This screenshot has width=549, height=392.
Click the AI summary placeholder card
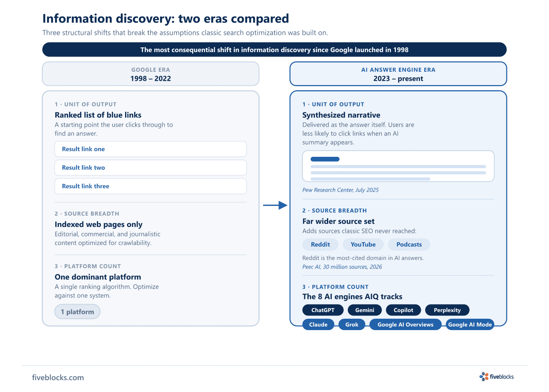[398, 166]
